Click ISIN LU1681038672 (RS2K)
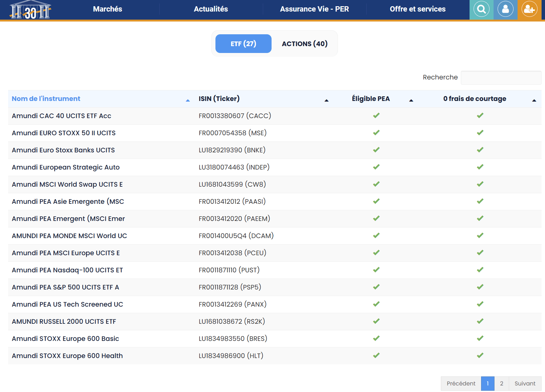 [x=232, y=322]
